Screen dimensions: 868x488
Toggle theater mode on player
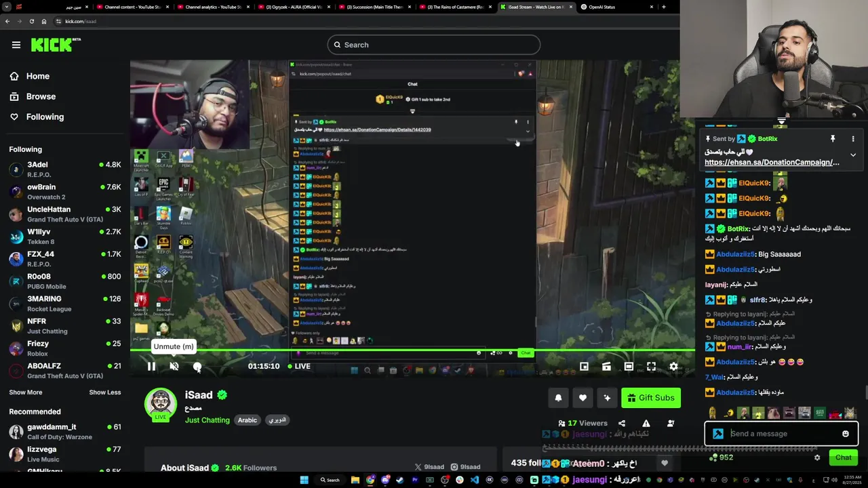tap(629, 366)
